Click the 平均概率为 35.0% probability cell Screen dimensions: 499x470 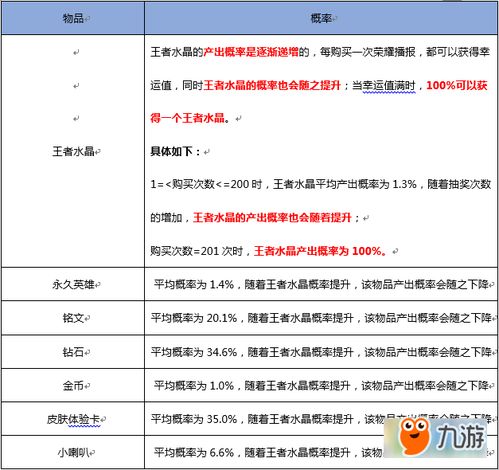coord(321,419)
